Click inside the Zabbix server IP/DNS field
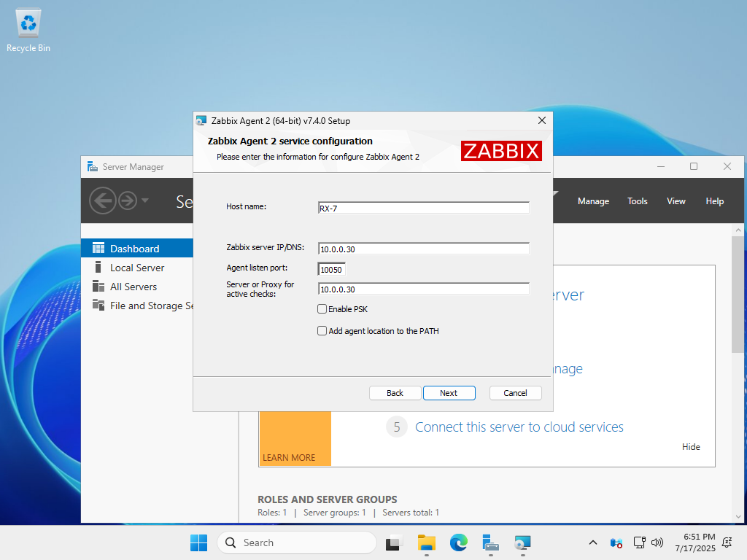 [423, 248]
